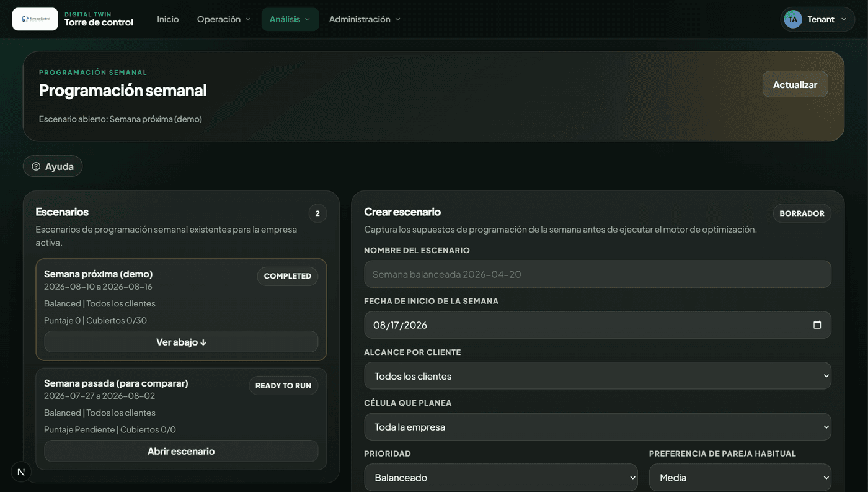Image resolution: width=868 pixels, height=492 pixels.
Task: Open the Inicio menu item
Action: tap(168, 19)
